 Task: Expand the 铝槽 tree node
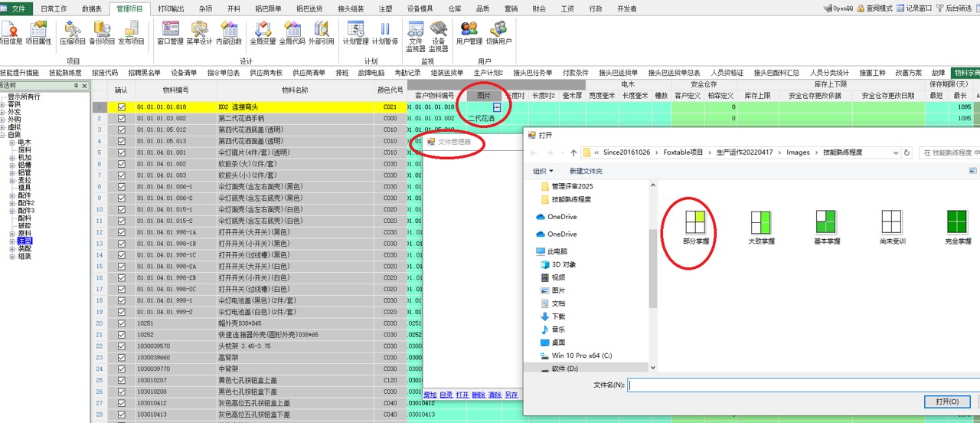[11, 165]
